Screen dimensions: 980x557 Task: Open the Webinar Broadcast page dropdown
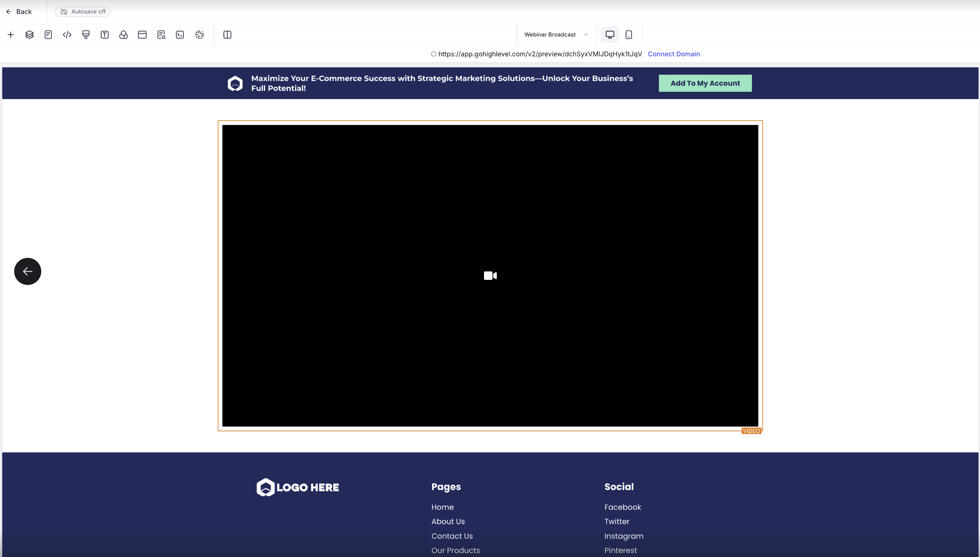(x=556, y=34)
